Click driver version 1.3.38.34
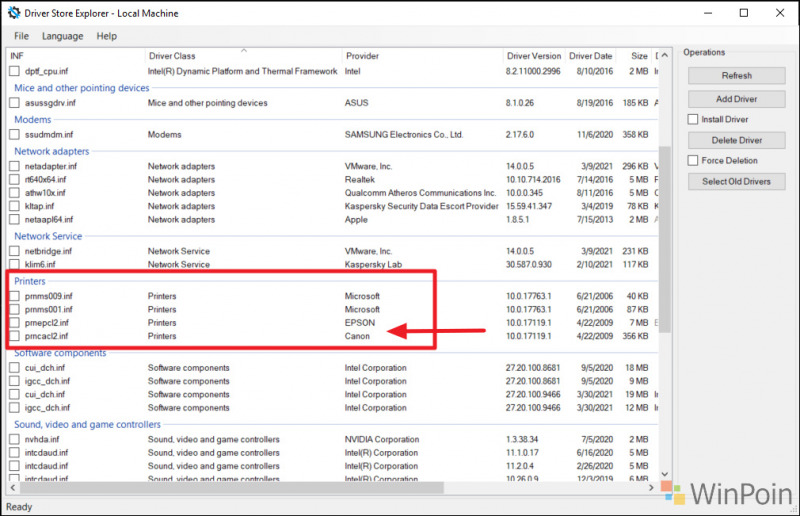The image size is (800, 516). pos(522,439)
